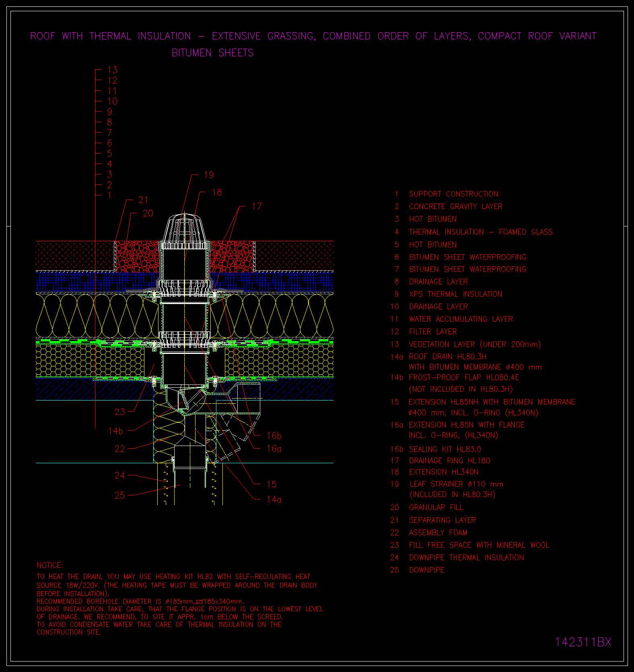Select the title line 'ROOF WITH THERMAL INSULATION'
Image resolution: width=634 pixels, height=672 pixels.
[111, 36]
